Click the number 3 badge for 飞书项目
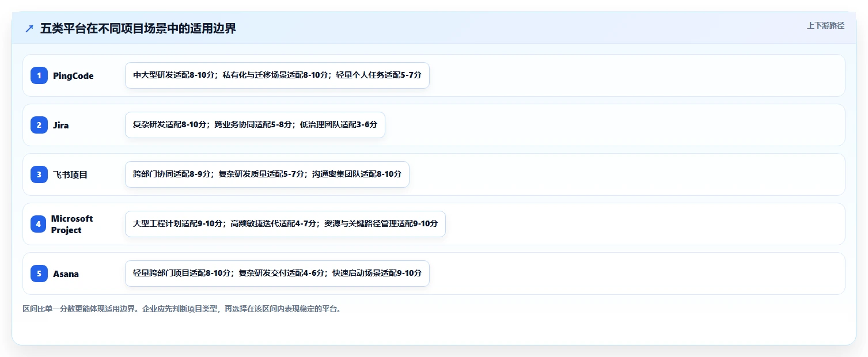The image size is (868, 357). pos(39,174)
